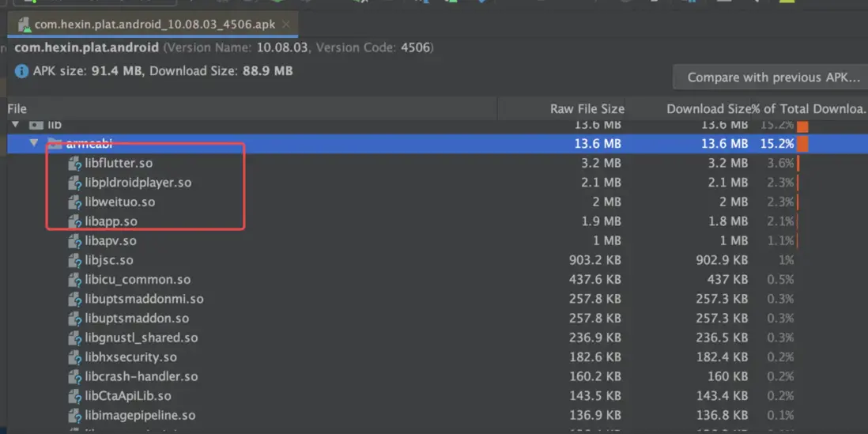This screenshot has height=434, width=868.
Task: Click the libCtaApiLib.so file icon
Action: (x=75, y=396)
